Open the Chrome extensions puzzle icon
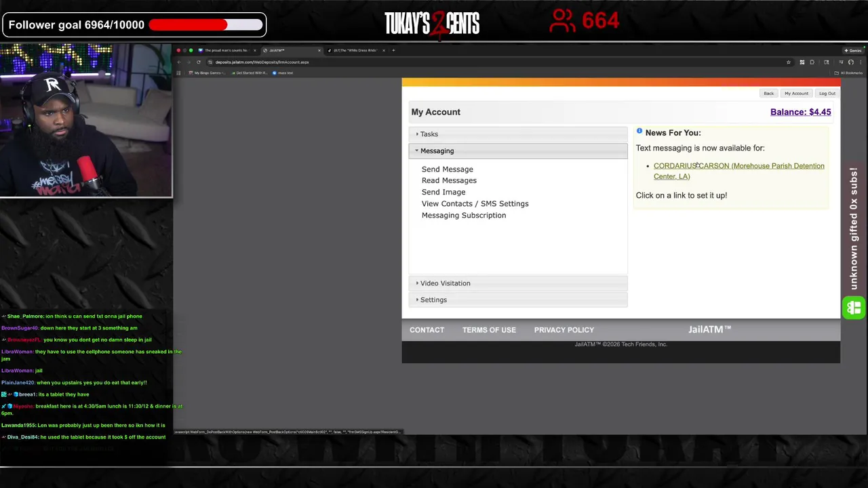 (x=812, y=62)
